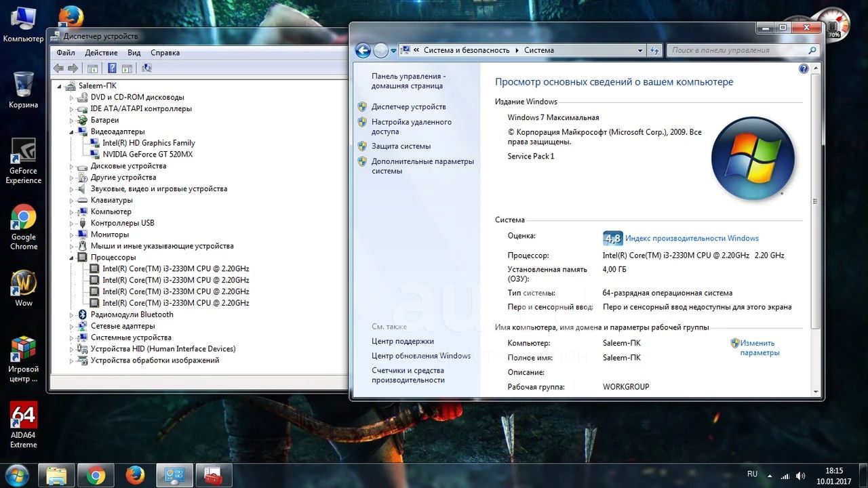Open Вид menu in Device Manager
Viewport: 868px width, 488px height.
tap(134, 53)
